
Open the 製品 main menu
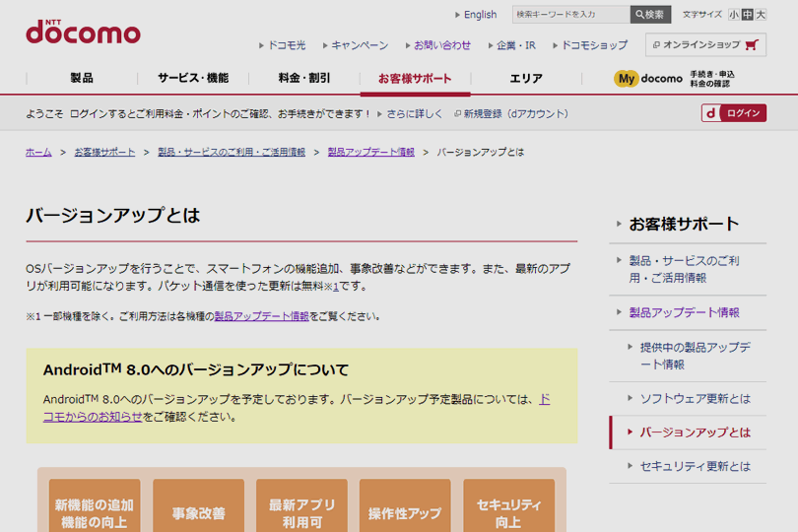point(82,78)
